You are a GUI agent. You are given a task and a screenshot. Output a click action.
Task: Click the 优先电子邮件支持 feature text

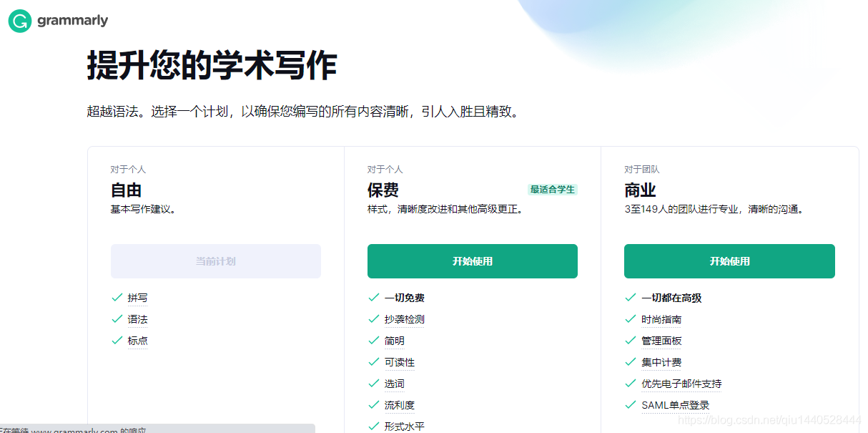(x=681, y=384)
